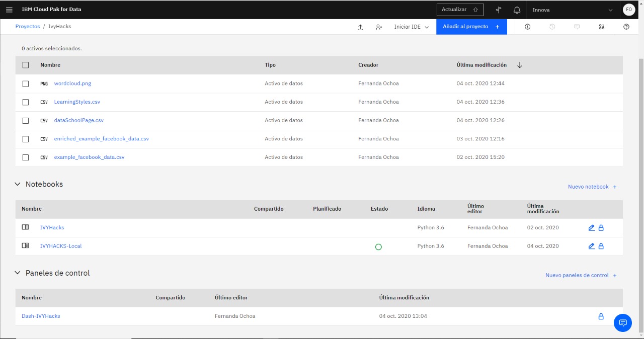Edit the IVYHacks notebook pencil icon

coord(591,228)
